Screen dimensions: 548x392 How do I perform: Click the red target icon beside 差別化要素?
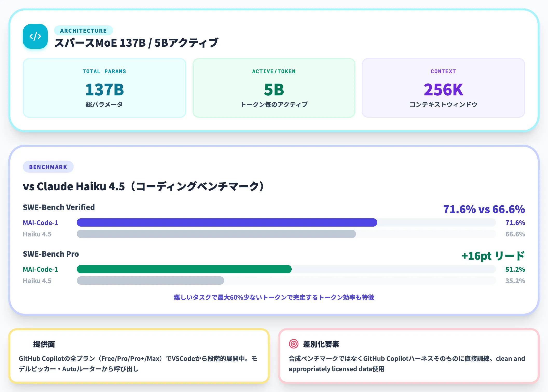(x=294, y=344)
